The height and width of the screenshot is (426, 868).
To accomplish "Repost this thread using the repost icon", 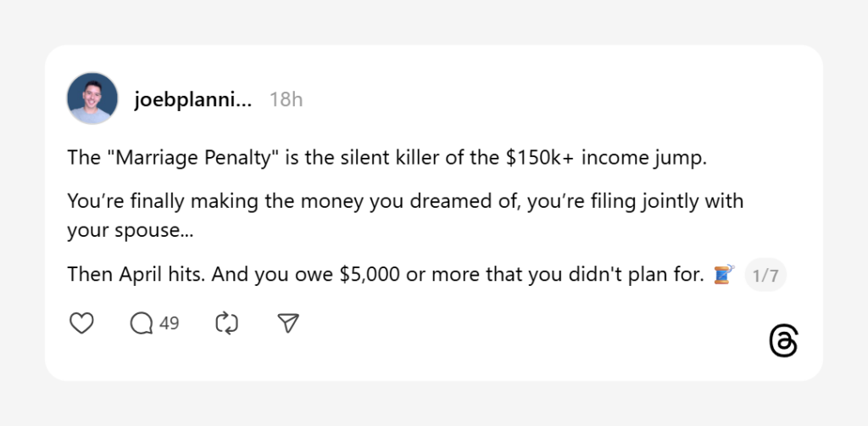I will pos(227,323).
